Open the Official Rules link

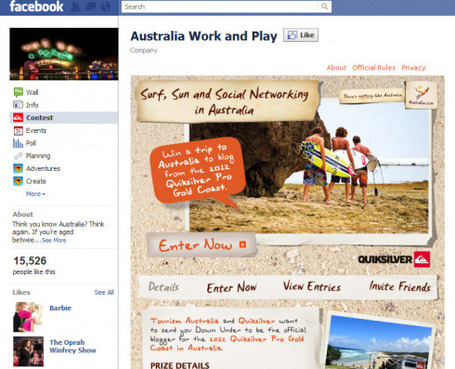(374, 68)
